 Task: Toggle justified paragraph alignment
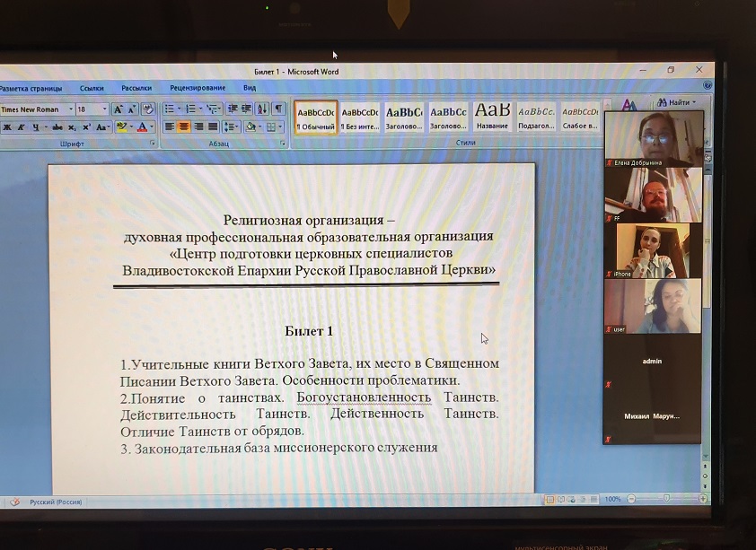(213, 127)
